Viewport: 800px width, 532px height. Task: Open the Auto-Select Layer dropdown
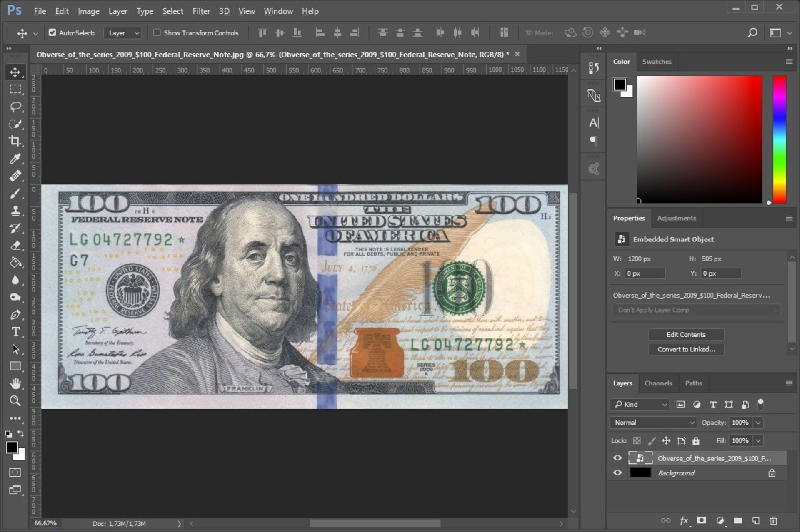(123, 33)
